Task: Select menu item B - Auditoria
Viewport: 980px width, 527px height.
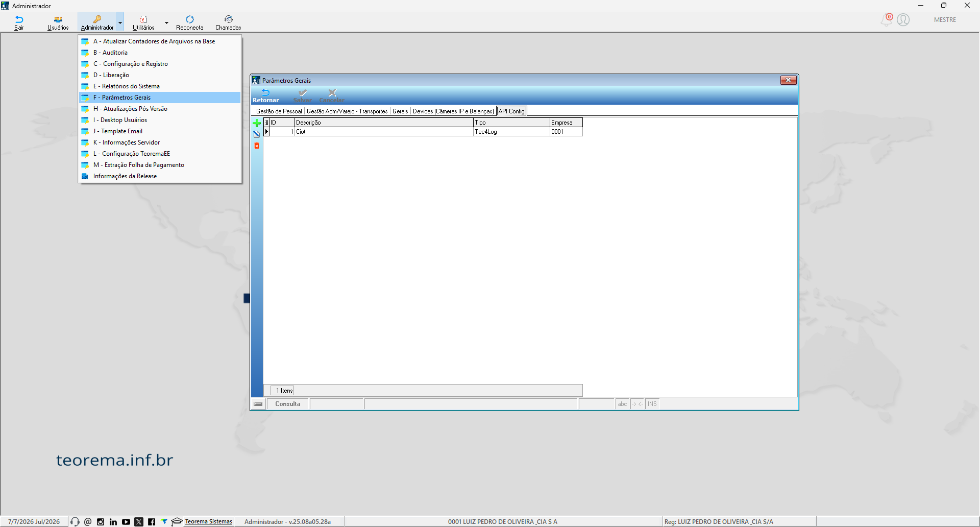Action: (x=160, y=53)
